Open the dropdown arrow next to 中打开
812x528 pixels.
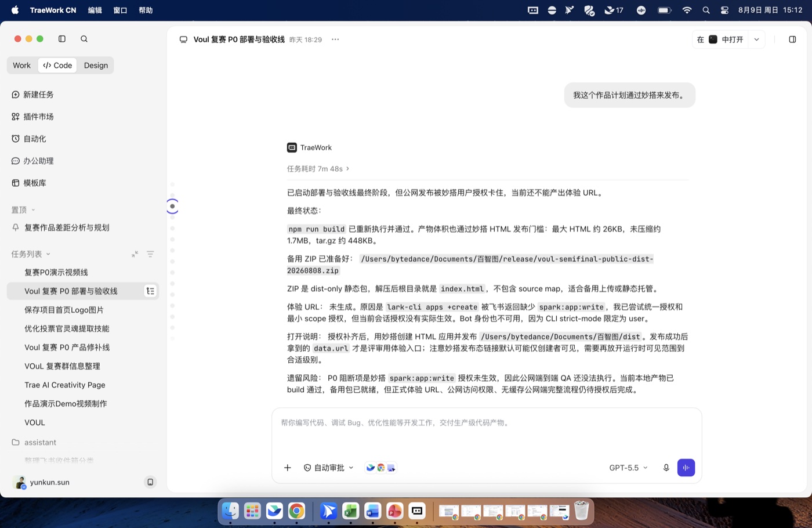pyautogui.click(x=756, y=39)
